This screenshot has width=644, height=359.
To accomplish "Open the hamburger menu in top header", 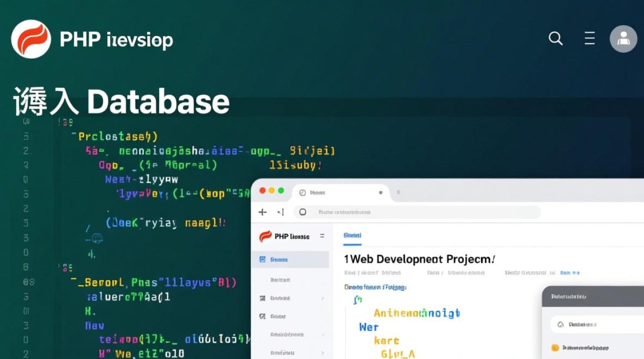I will click(590, 38).
